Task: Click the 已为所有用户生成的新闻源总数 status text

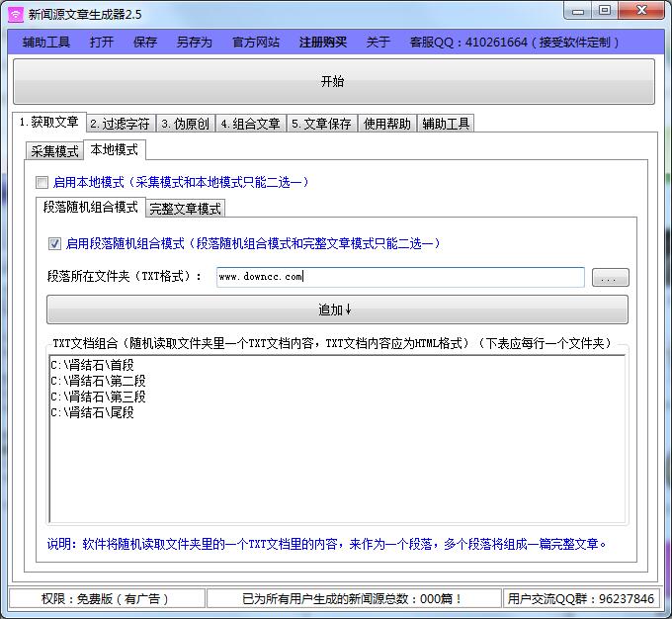Action: (x=352, y=598)
